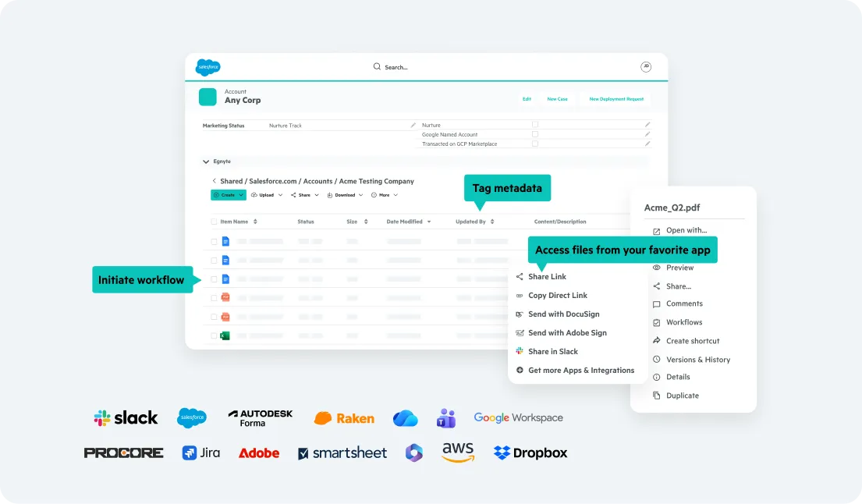The image size is (862, 504).
Task: Click the magnifier icon in the search bar
Action: point(377,66)
